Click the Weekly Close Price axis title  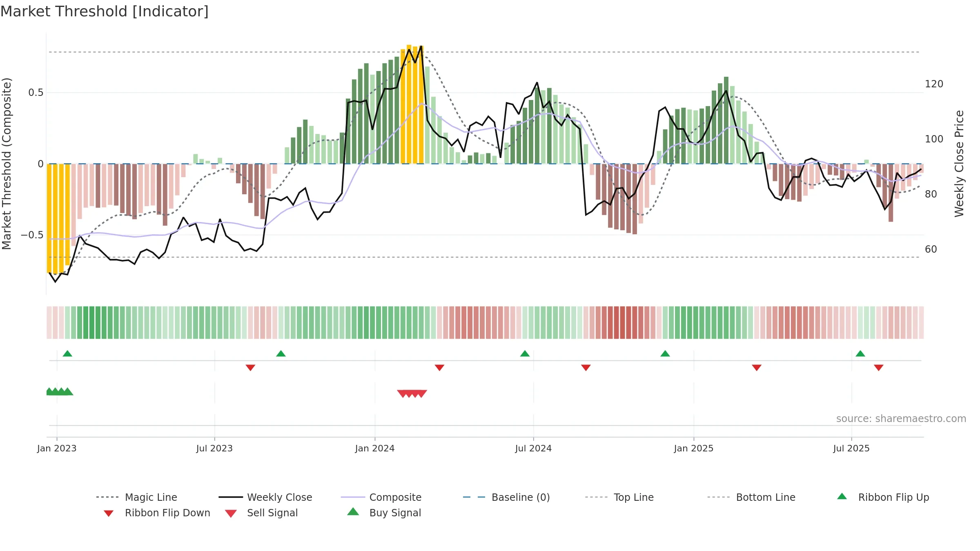click(959, 164)
